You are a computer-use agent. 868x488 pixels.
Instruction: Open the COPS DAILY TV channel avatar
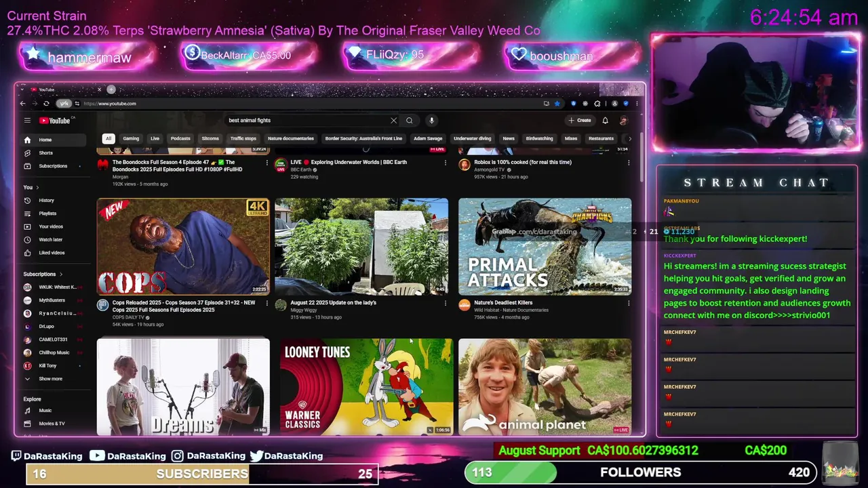pyautogui.click(x=102, y=306)
